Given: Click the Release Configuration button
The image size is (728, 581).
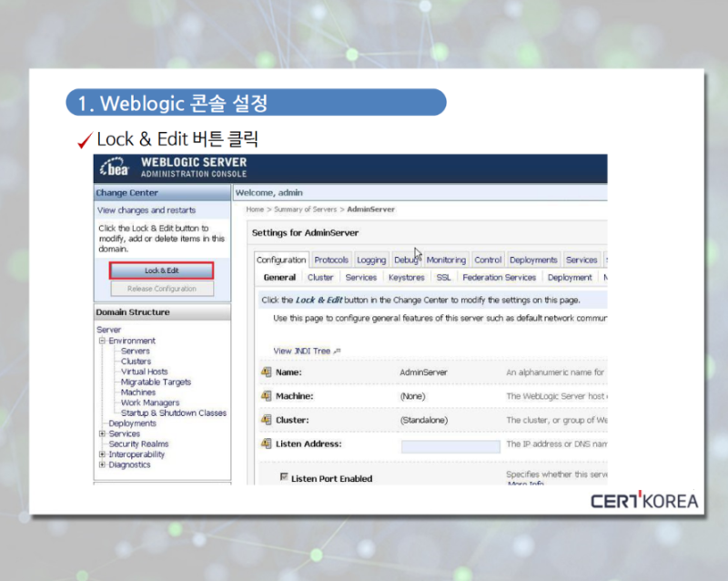Looking at the screenshot, I should click(162, 288).
